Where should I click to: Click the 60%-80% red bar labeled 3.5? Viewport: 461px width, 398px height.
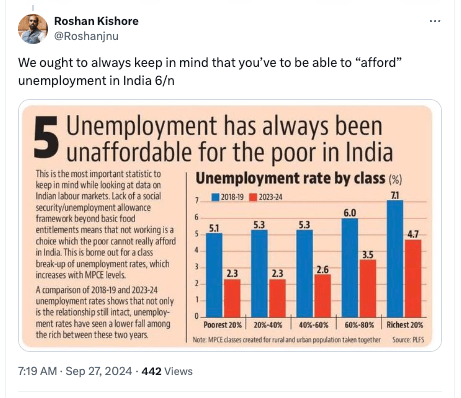368,288
